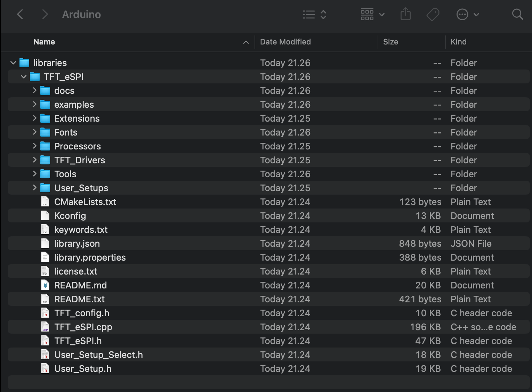Open the list view options control
532x392 pixels.
[314, 14]
